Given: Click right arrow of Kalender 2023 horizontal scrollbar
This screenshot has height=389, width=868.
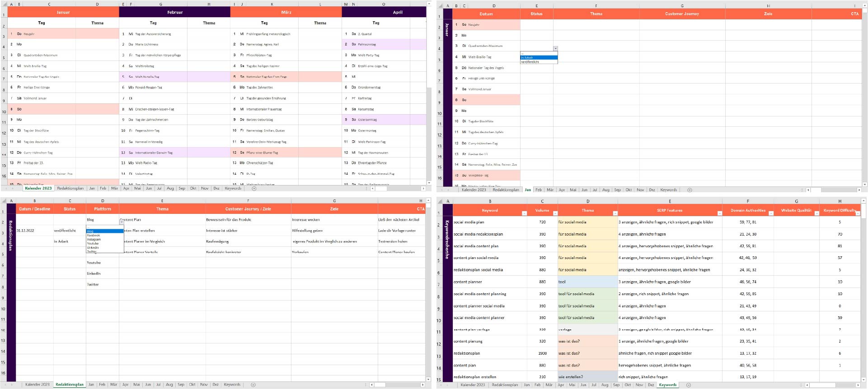Looking at the screenshot, I should click(423, 189).
